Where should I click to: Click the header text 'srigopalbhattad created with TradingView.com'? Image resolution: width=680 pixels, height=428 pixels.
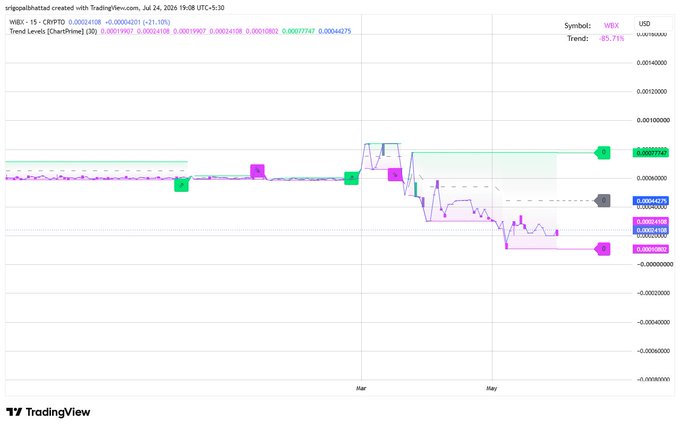tap(72, 8)
